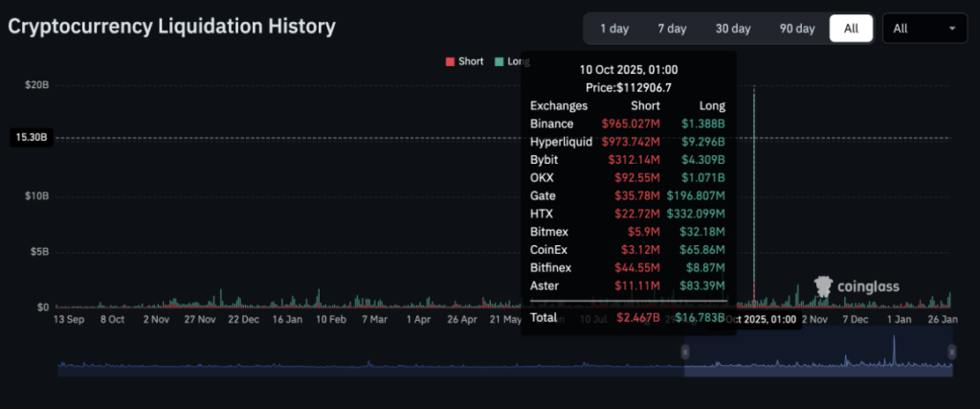
Task: Click the Cryptocurrency Liquidation History title
Action: tap(172, 27)
